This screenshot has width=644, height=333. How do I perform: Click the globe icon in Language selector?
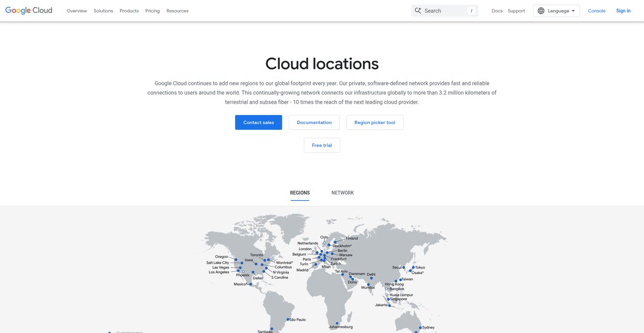coord(541,11)
